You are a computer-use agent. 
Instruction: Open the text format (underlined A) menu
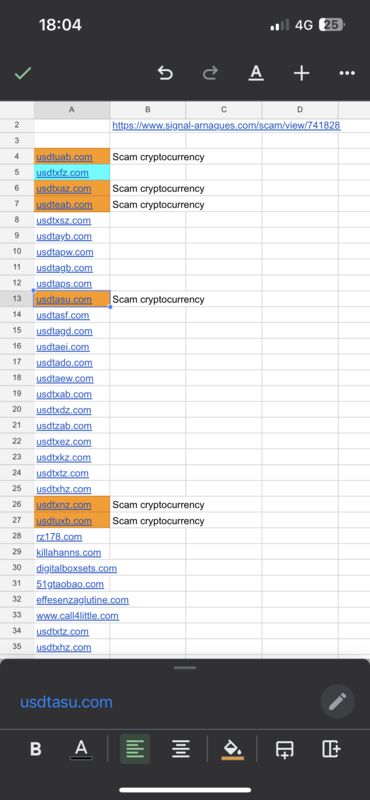pos(256,73)
